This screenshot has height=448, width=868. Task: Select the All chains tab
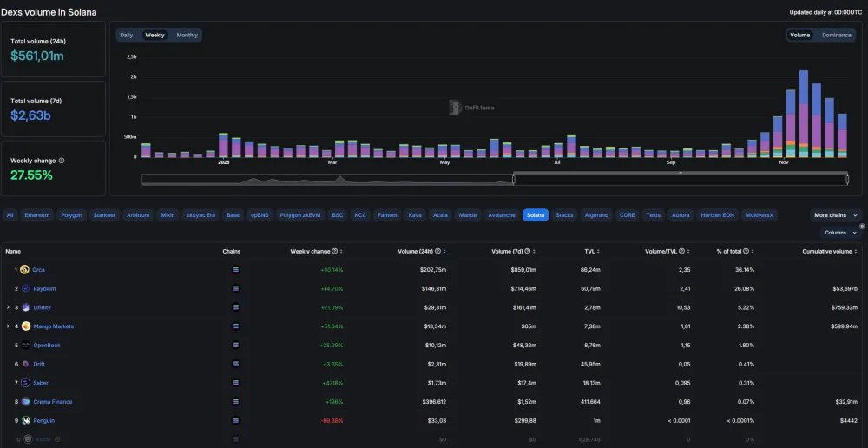10,214
